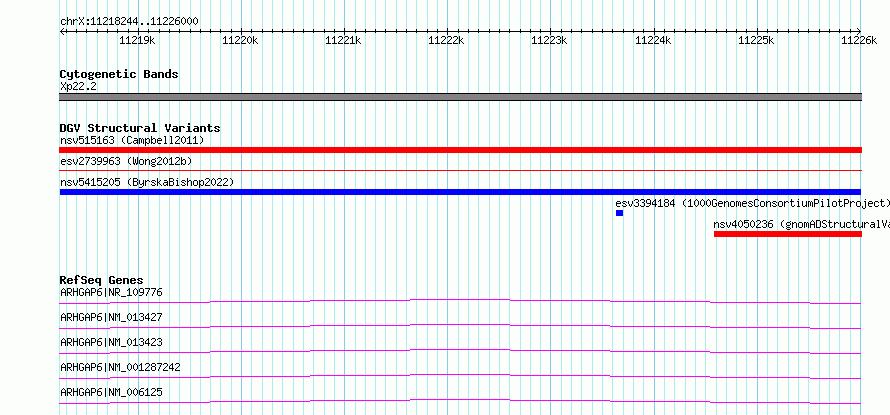Open transcript label ARHGAP6|NM_001287242

(x=120, y=367)
